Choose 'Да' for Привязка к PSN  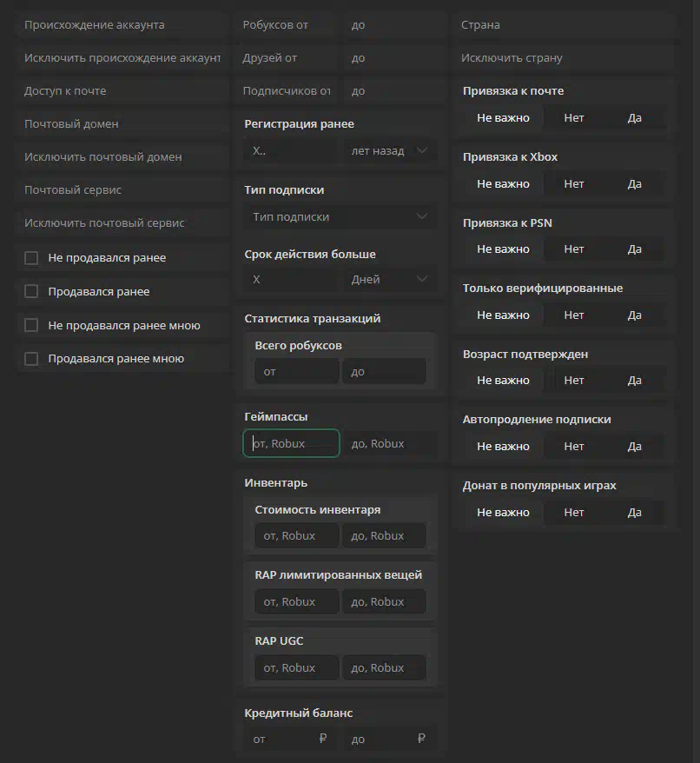pyautogui.click(x=635, y=249)
